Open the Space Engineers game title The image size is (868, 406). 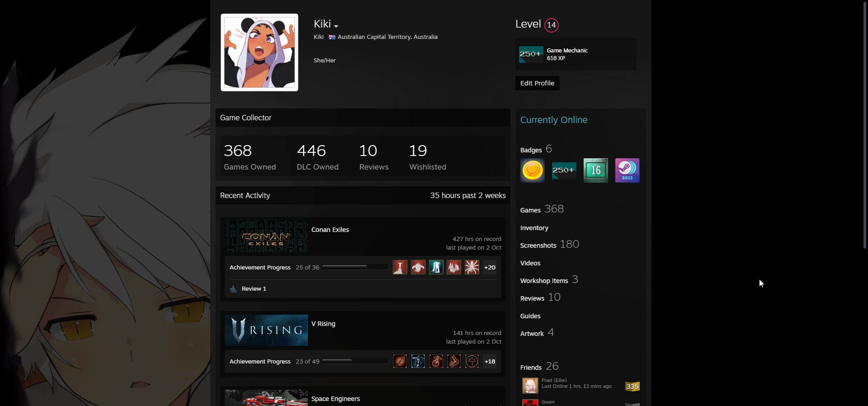click(x=335, y=399)
